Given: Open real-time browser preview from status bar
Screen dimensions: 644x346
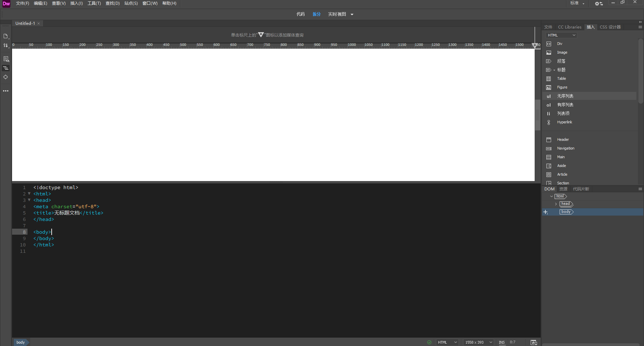Looking at the screenshot, I should (x=534, y=342).
